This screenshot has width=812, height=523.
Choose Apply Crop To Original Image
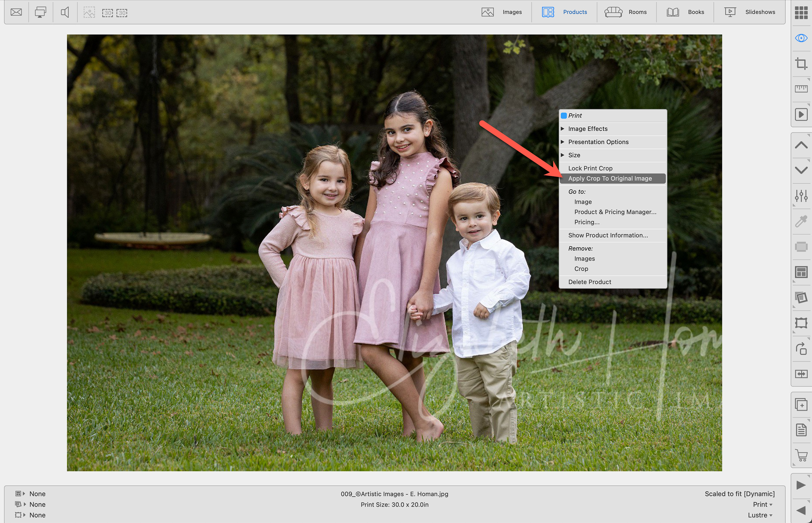pos(610,178)
